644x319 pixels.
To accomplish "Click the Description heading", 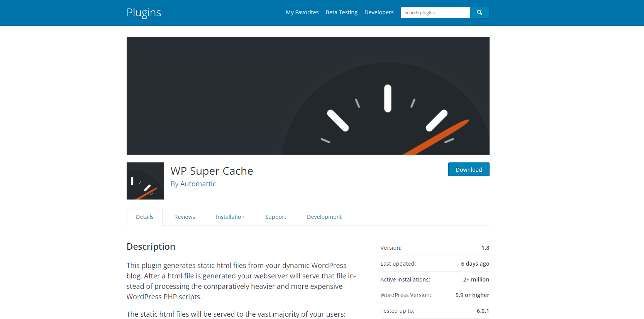I will click(151, 247).
